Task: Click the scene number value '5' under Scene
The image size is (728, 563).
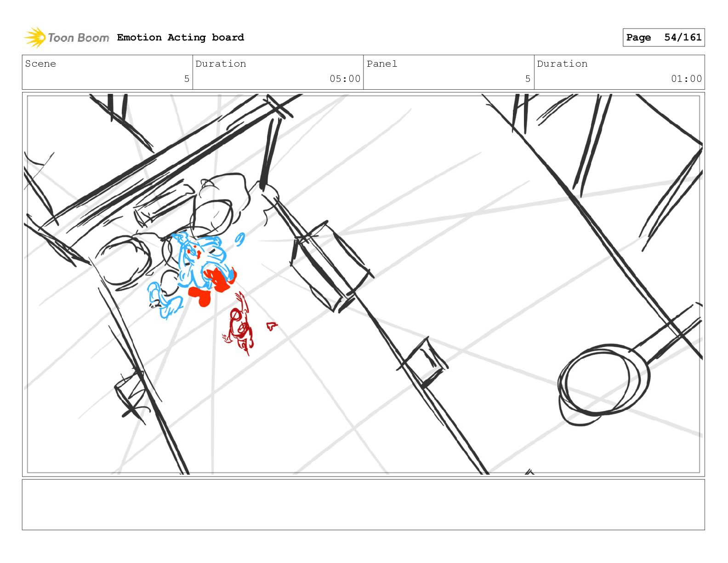Action: (x=187, y=79)
